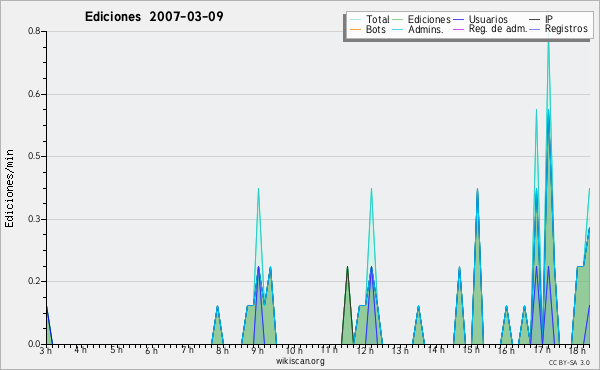Click the 9 h x-axis label

(258, 350)
